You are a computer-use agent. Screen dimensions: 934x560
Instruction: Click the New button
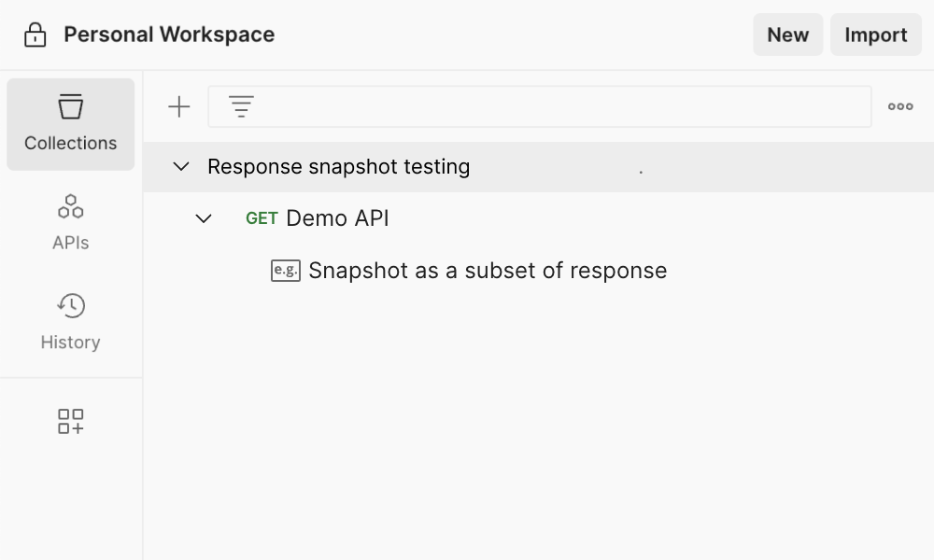click(787, 35)
